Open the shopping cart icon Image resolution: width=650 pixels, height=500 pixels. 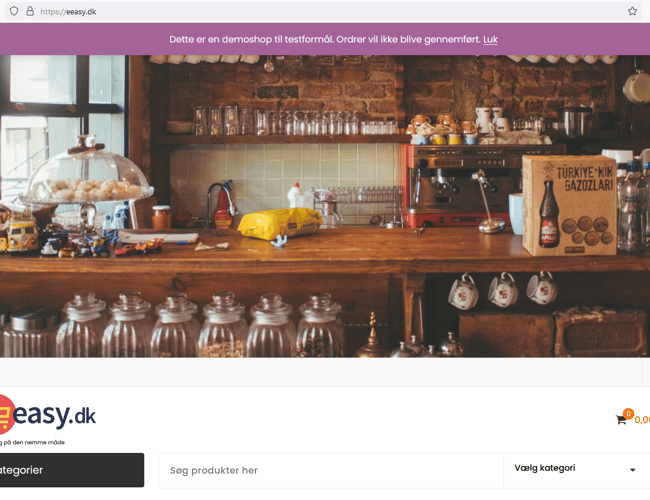pos(621,420)
